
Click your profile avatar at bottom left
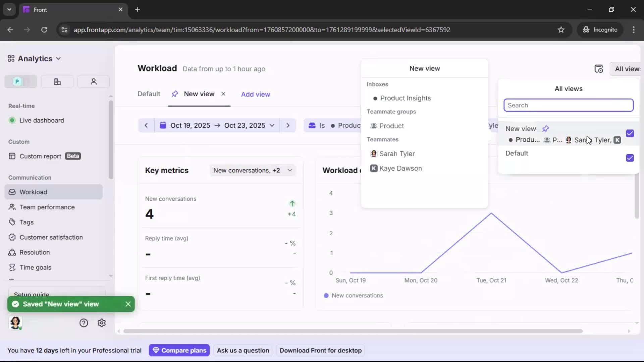[x=15, y=323]
